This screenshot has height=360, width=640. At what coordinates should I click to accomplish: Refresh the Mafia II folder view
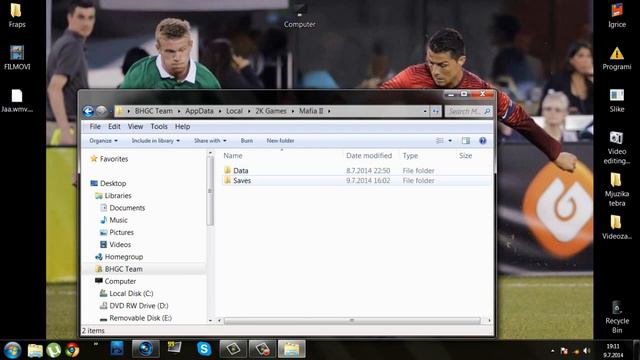[436, 111]
